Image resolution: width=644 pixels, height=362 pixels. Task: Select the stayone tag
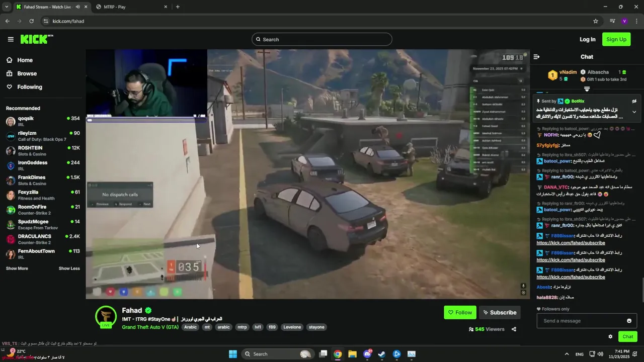pyautogui.click(x=316, y=327)
